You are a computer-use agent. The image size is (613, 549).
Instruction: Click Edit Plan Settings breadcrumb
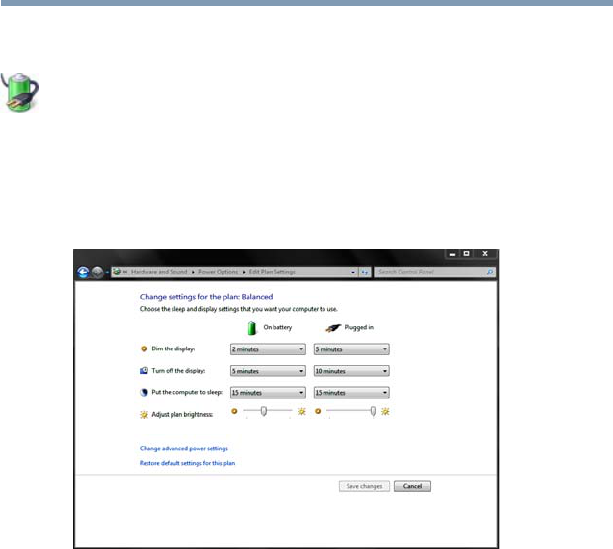point(272,272)
